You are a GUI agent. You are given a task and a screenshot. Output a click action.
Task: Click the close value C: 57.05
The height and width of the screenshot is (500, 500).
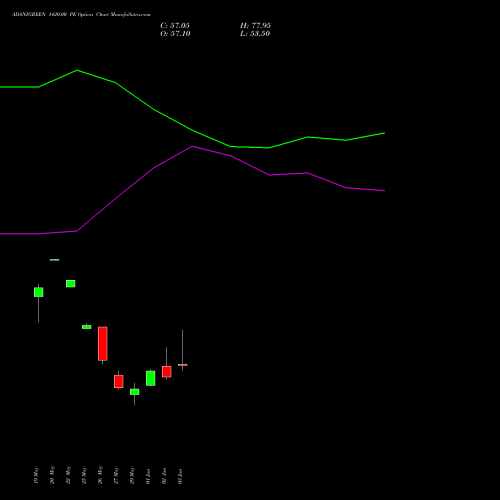175,26
